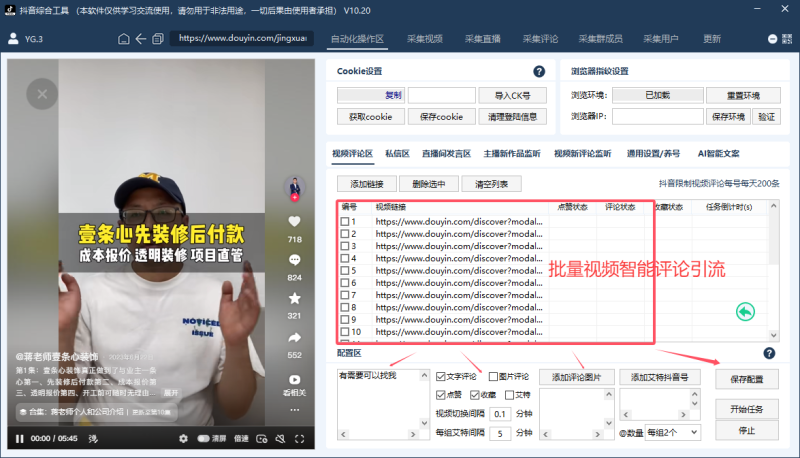Enable the 艾特 checkbox

tap(509, 395)
